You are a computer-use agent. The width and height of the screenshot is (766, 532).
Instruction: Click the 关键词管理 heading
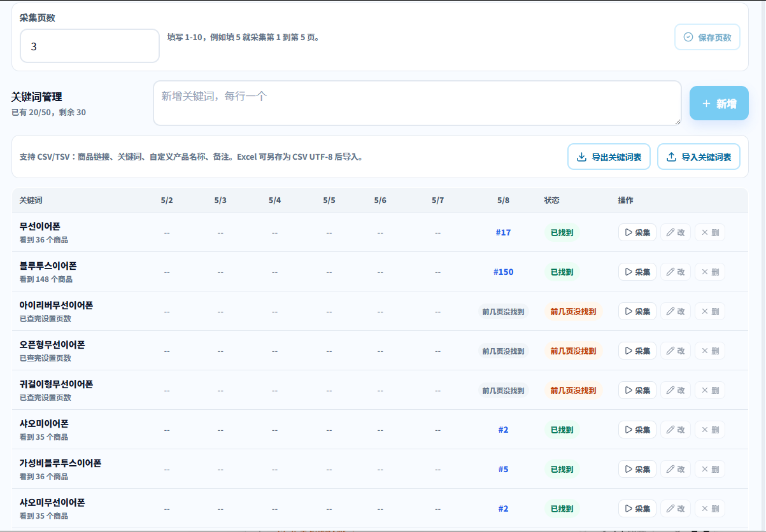37,97
